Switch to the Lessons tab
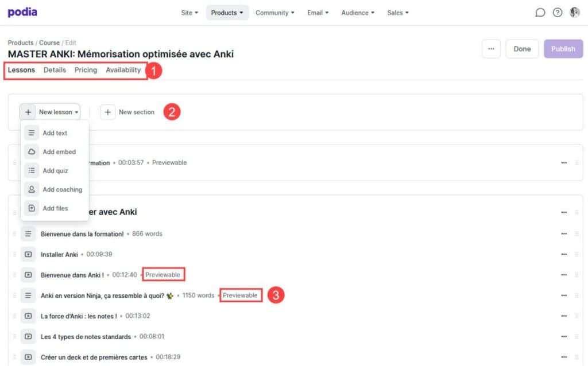The height and width of the screenshot is (366, 588). click(21, 70)
